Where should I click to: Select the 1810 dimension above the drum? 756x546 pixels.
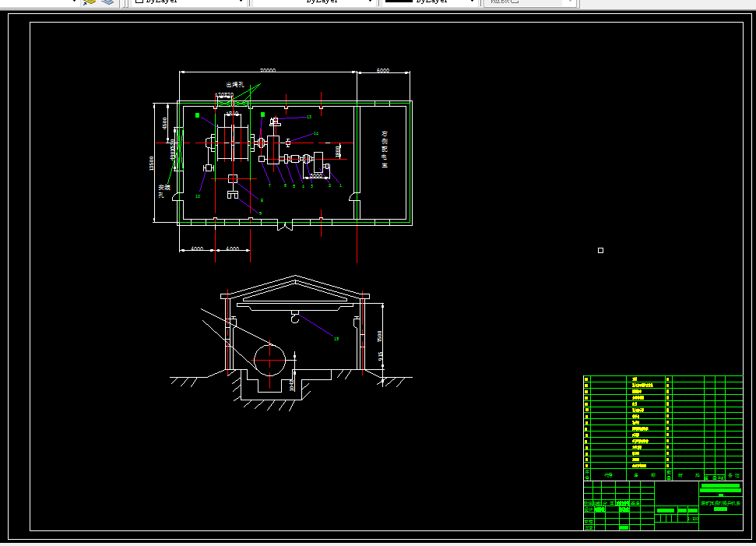tap(232, 114)
